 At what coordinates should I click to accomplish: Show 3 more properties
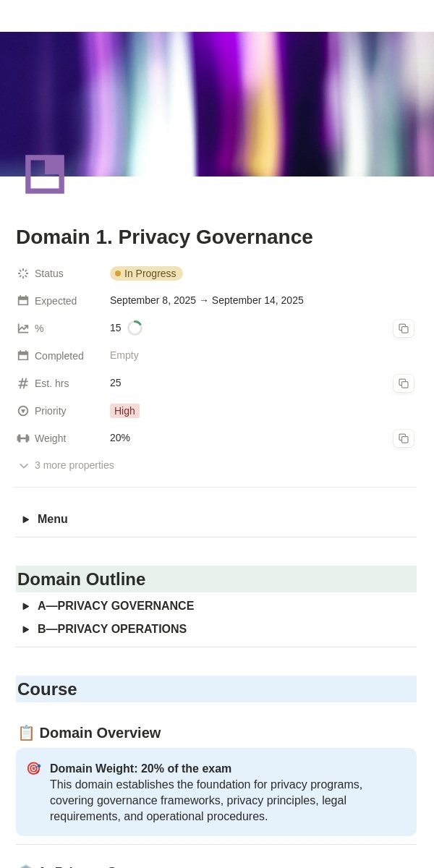pos(67,465)
